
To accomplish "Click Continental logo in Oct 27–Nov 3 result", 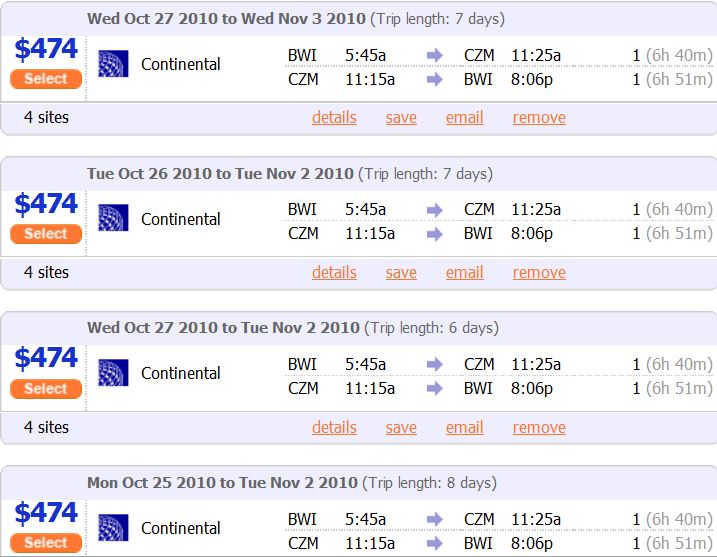I will [x=113, y=64].
